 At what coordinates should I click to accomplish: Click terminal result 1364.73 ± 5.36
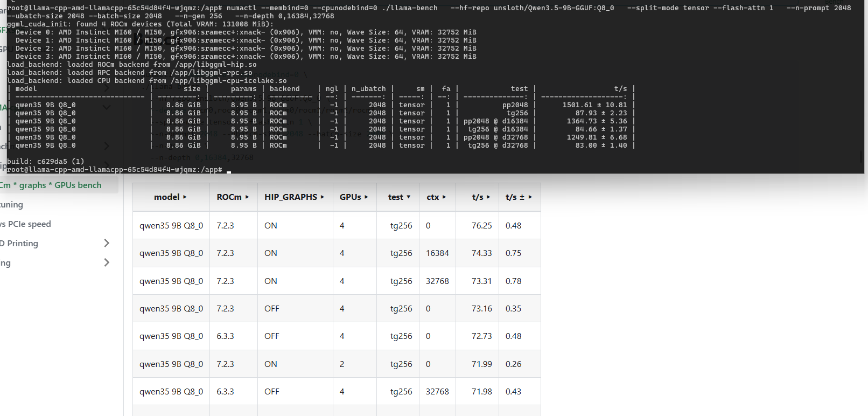coord(597,121)
